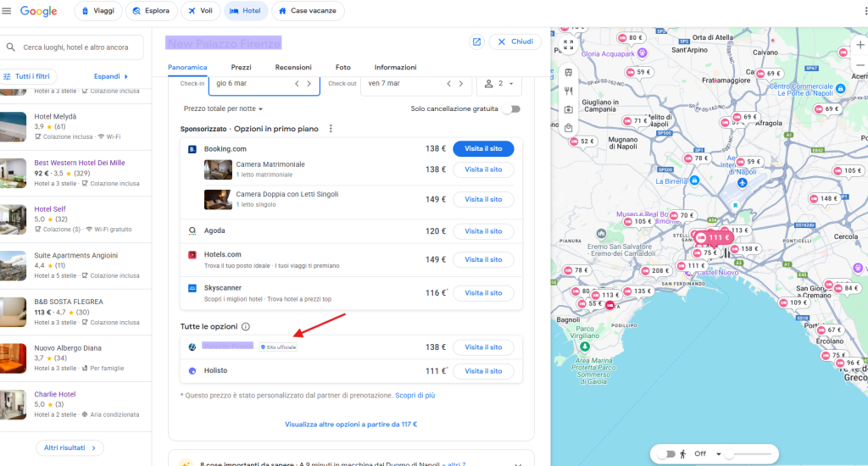The image size is (868, 466).
Task: Click Agoda Visita il sito button
Action: [483, 231]
